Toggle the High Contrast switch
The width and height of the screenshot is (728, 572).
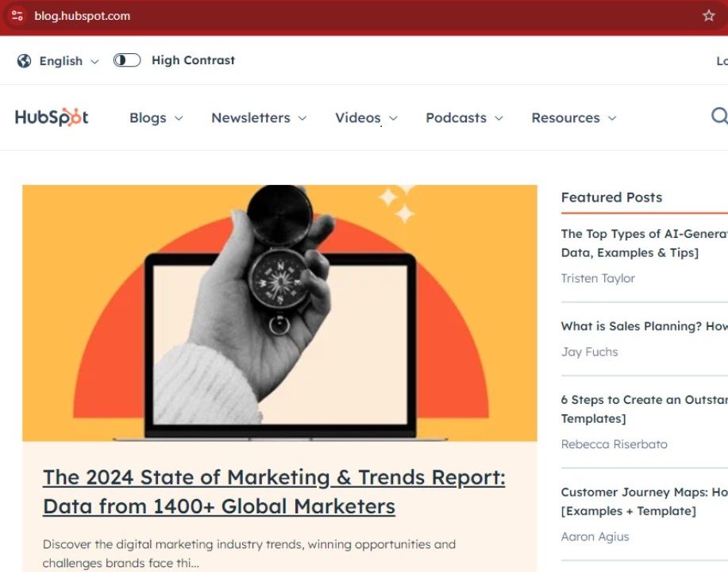(127, 60)
